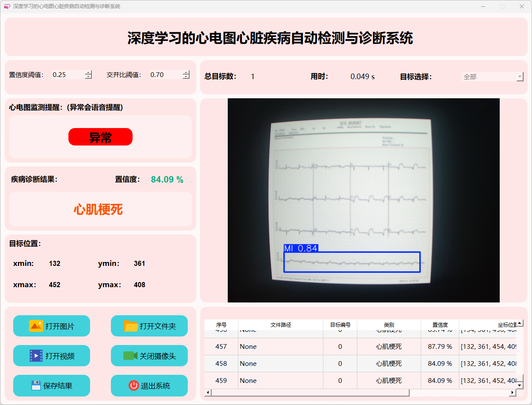Click the MI 0.84 detection box on ECG image
Viewport: 532px width, 405px height.
[352, 262]
